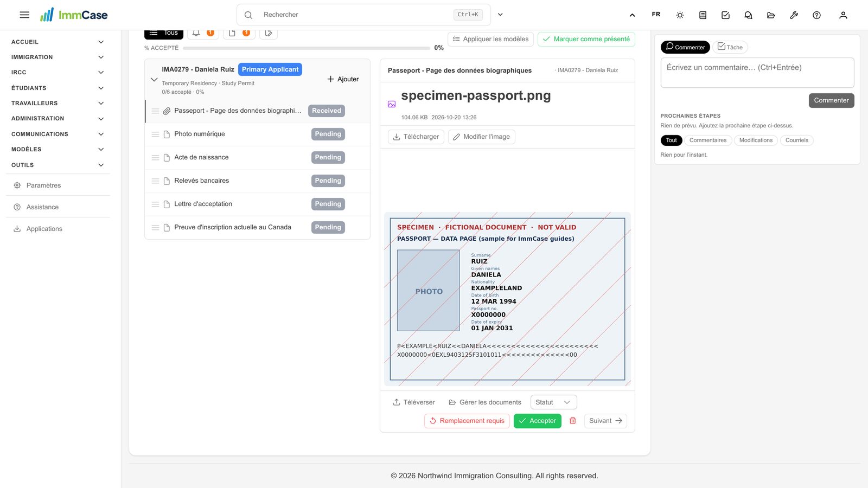Open Paramètres in the sidebar
Image resolution: width=868 pixels, height=488 pixels.
pyautogui.click(x=58, y=185)
